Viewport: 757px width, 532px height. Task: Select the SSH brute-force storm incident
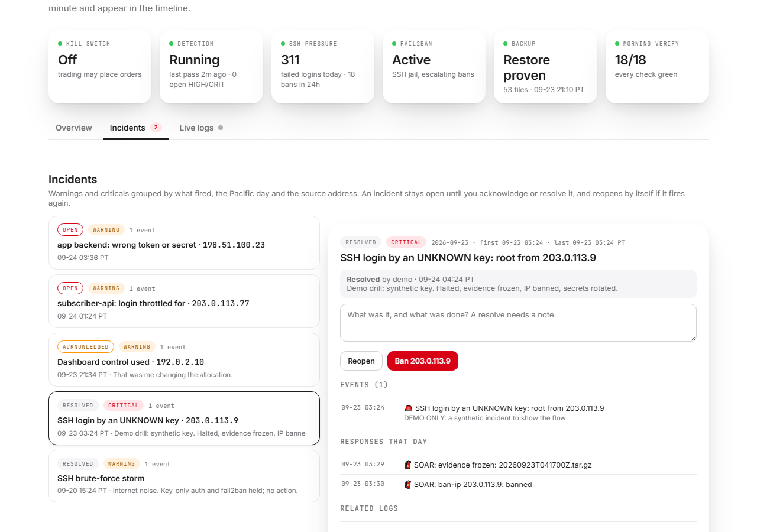coord(184,476)
